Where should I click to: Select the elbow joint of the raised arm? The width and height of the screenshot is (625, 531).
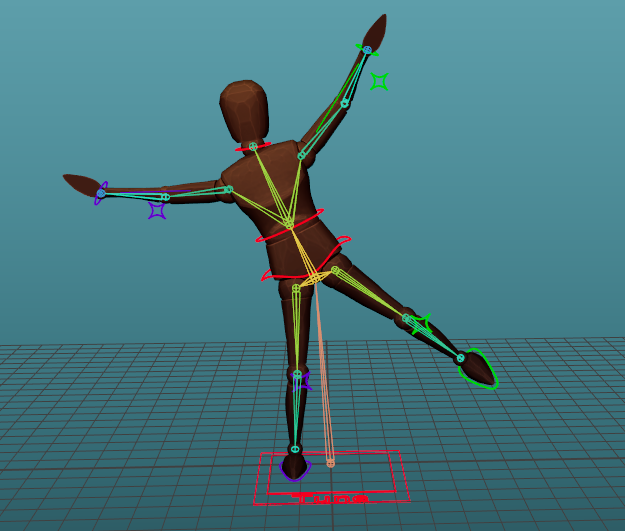[345, 103]
